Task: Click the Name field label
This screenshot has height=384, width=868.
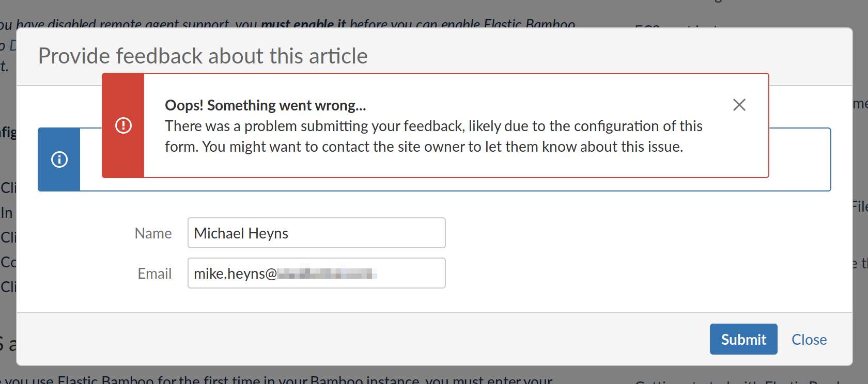Action: [x=153, y=233]
